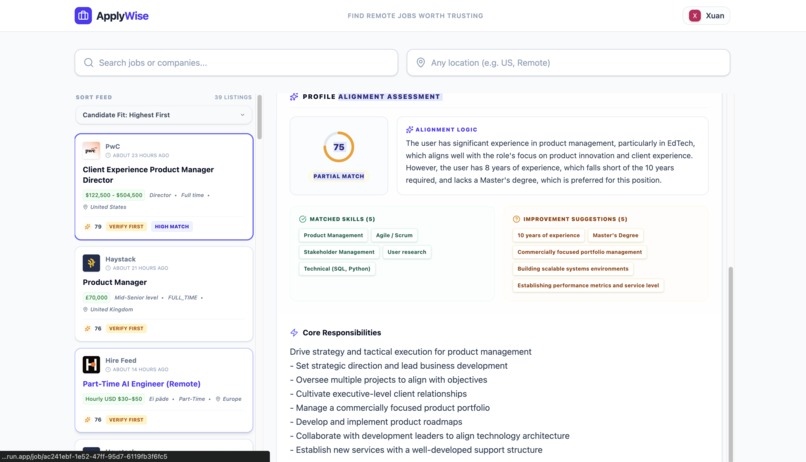
Task: Click the Hourly USD $30-$50 salary tag
Action: [x=114, y=399]
